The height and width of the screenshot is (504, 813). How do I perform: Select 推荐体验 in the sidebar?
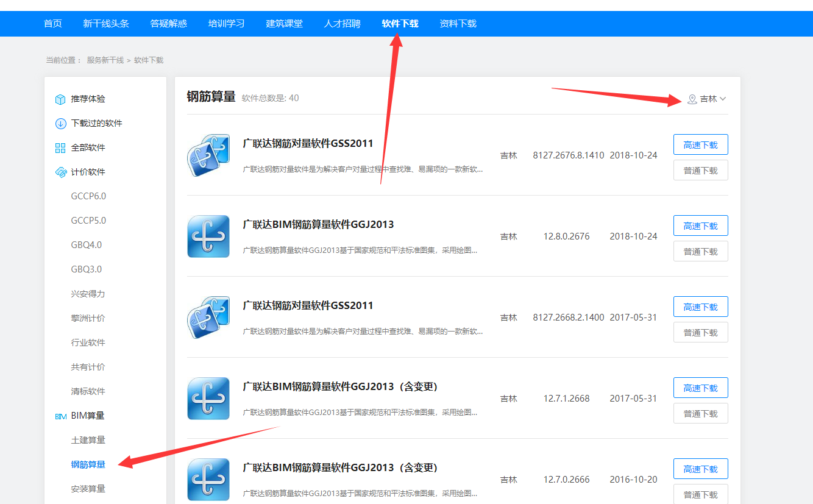88,99
